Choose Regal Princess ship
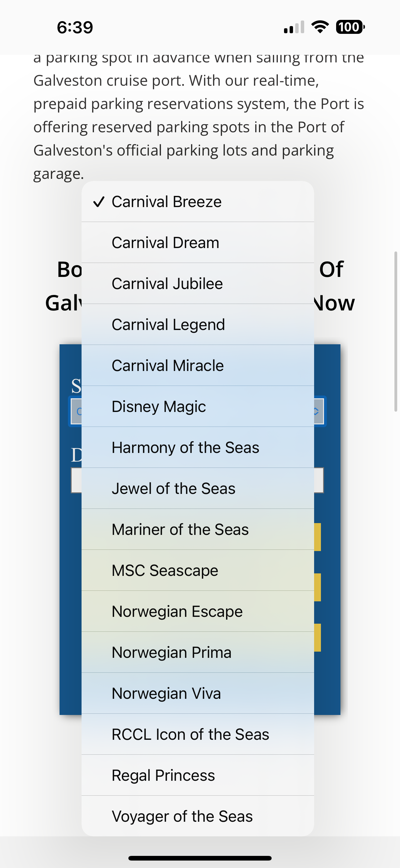Image resolution: width=400 pixels, height=868 pixels. tap(198, 775)
